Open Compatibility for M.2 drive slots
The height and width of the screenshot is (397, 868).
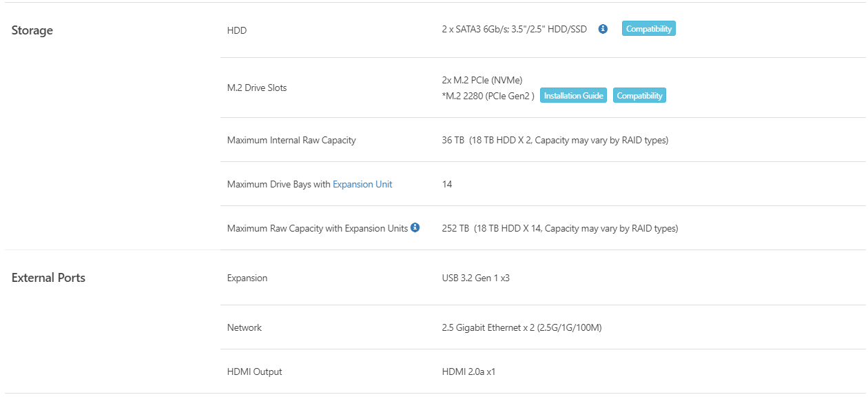[x=639, y=96]
